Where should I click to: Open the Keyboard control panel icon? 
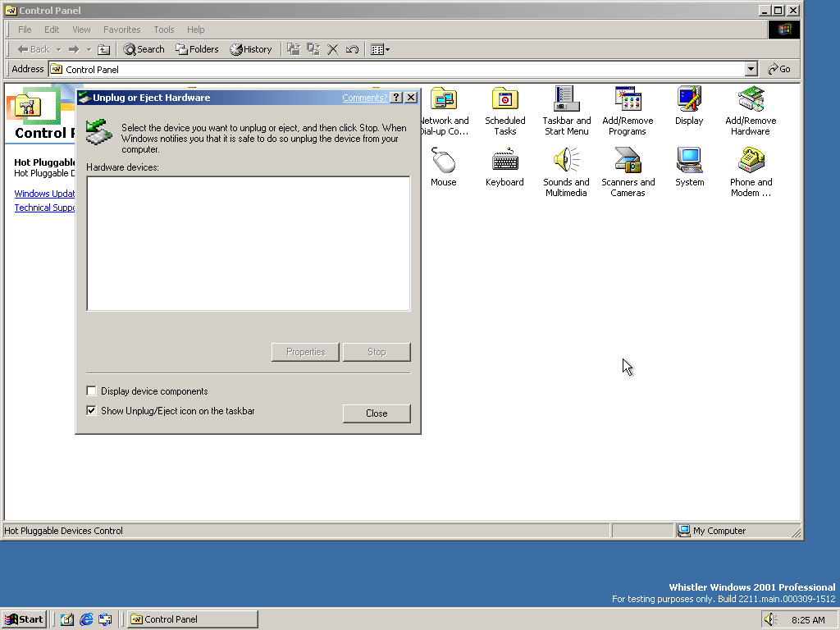(x=504, y=167)
